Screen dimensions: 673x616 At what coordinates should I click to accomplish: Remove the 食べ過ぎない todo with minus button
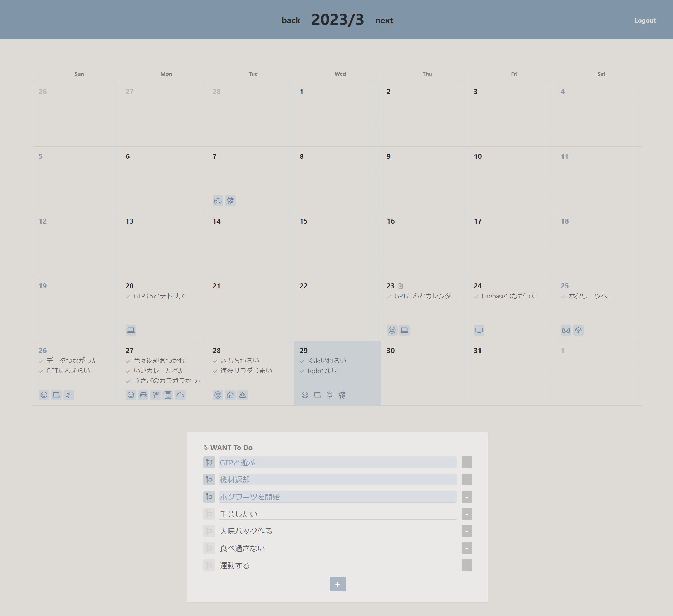(x=466, y=548)
